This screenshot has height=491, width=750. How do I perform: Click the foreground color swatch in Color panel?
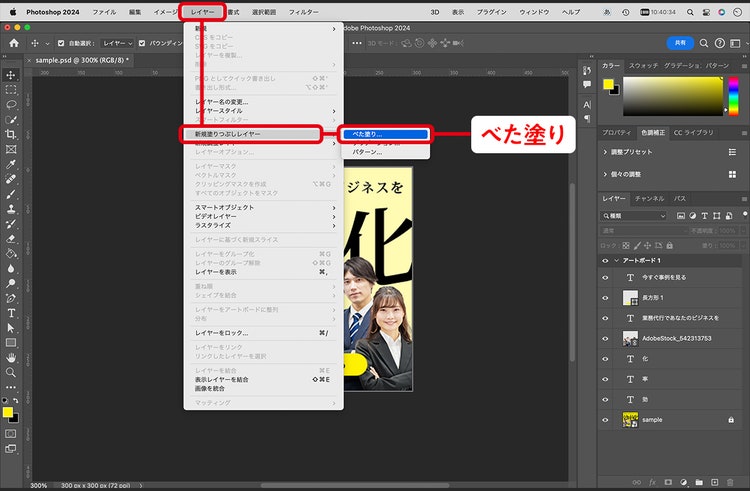pos(608,84)
